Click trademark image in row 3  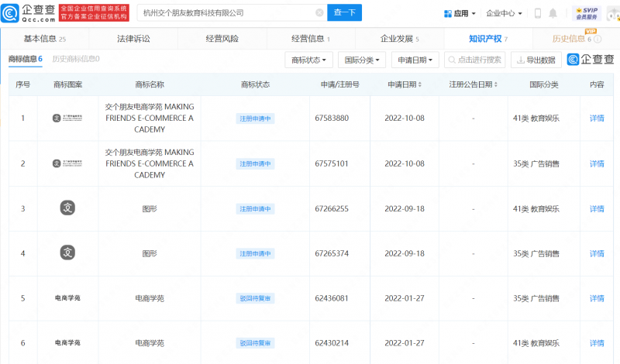coord(67,208)
